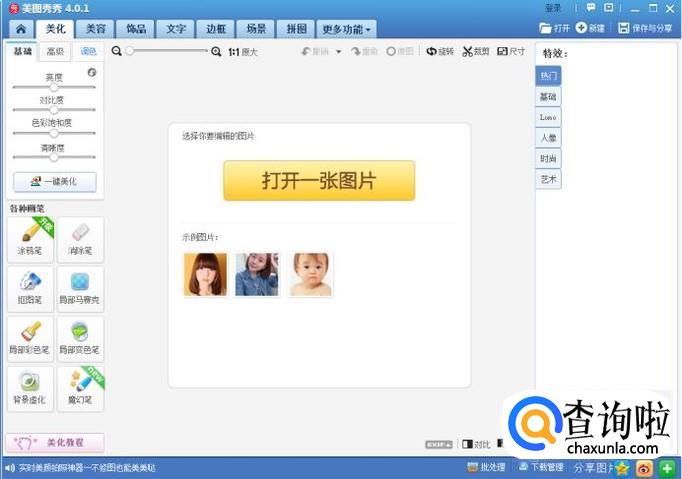Select the 调色 color tone subtab
The width and height of the screenshot is (682, 479).
[x=88, y=51]
